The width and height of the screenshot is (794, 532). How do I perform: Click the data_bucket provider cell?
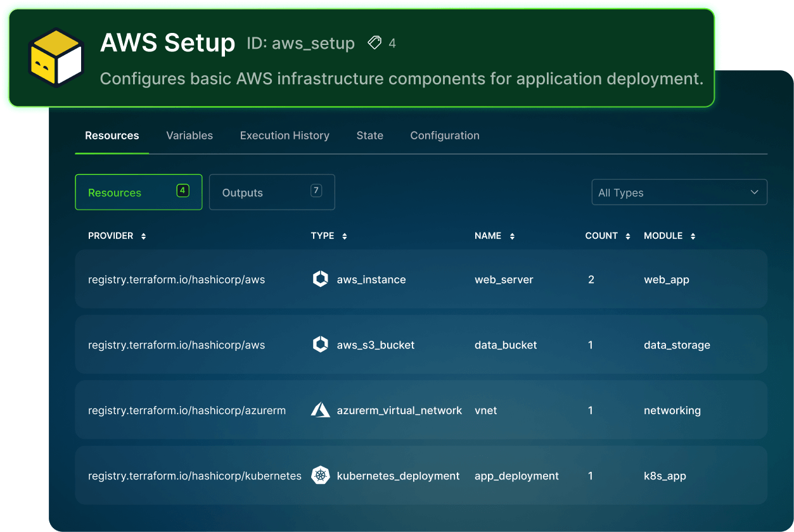[x=176, y=345]
